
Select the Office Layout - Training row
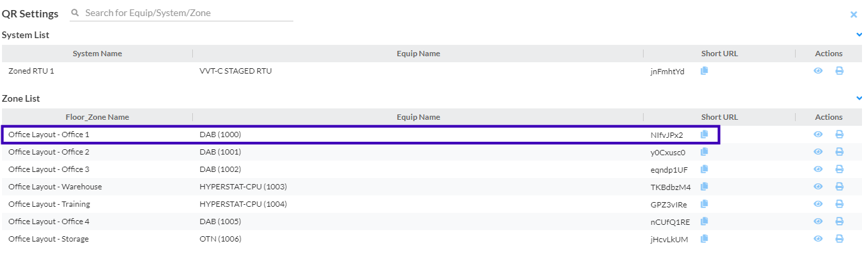[433, 204]
